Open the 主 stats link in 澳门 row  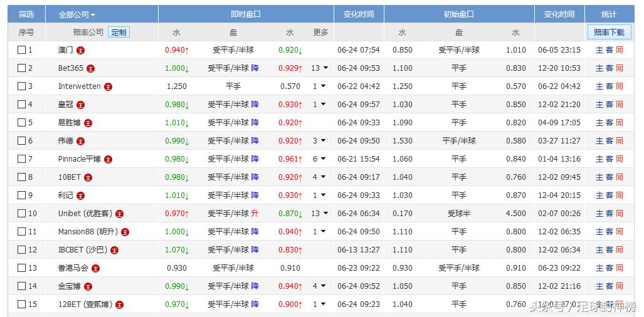click(599, 50)
